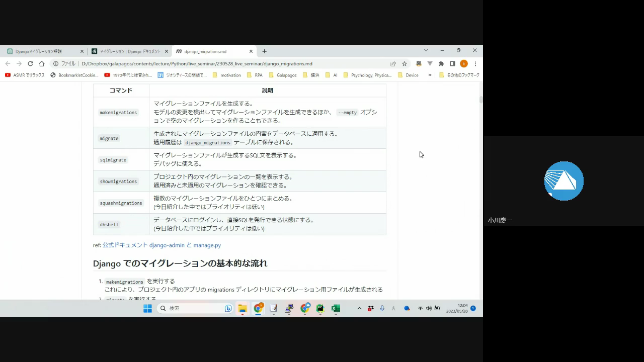Open the Chrome profile avatar
The image size is (644, 362).
tap(463, 64)
